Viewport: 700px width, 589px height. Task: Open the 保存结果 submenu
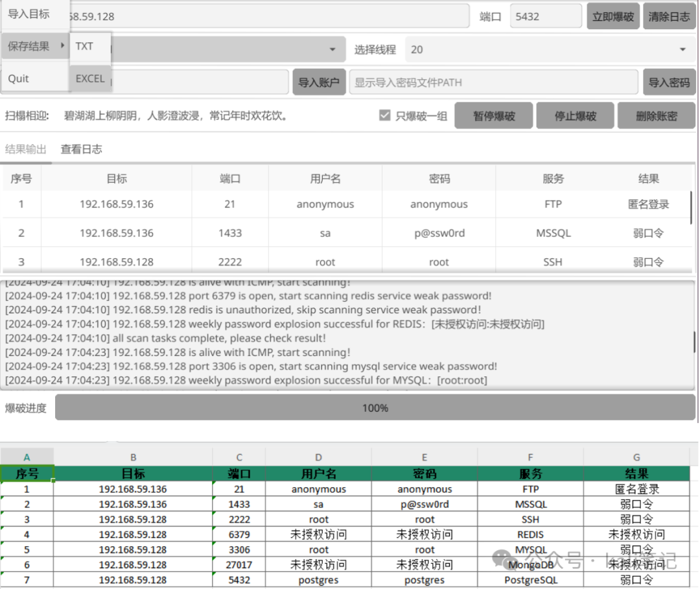tap(35, 46)
